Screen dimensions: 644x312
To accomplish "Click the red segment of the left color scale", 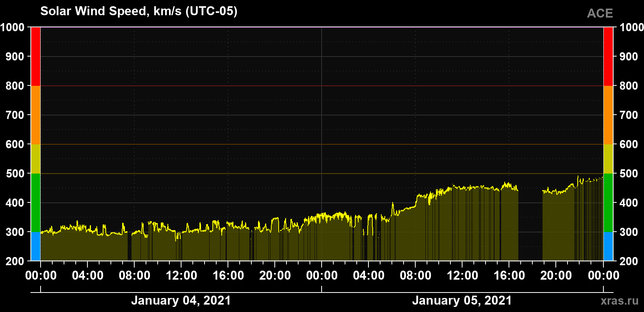I will (36, 57).
